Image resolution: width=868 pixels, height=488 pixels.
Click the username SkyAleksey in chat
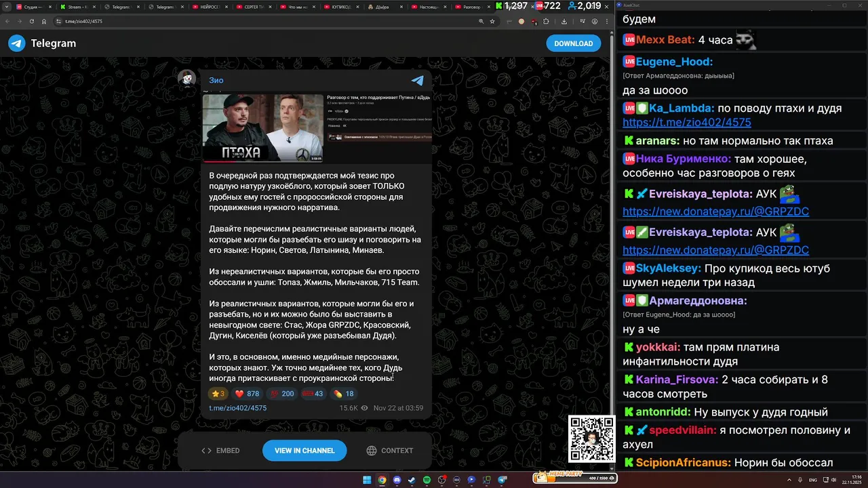coord(669,268)
